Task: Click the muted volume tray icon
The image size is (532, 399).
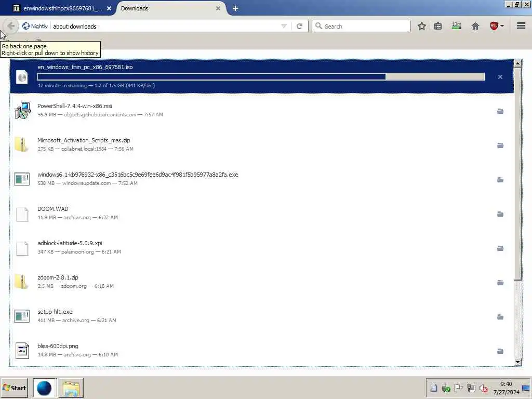Action: pyautogui.click(x=484, y=388)
